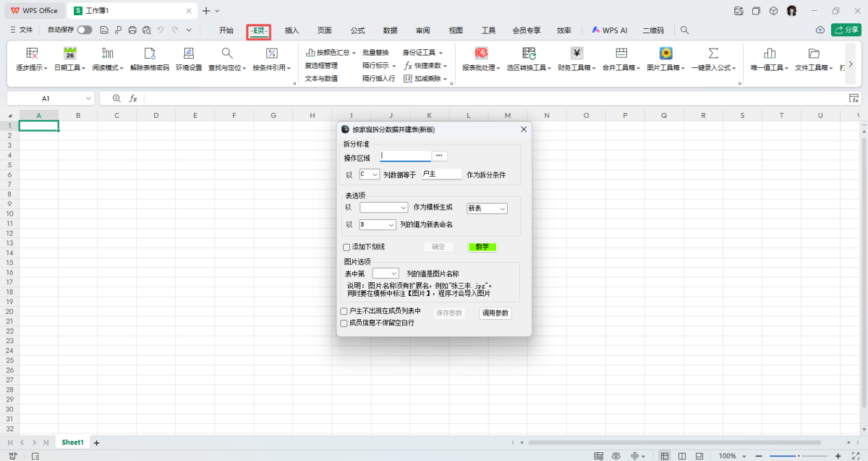Click the 操作区域 input field
This screenshot has width=868, height=461.
coord(405,156)
